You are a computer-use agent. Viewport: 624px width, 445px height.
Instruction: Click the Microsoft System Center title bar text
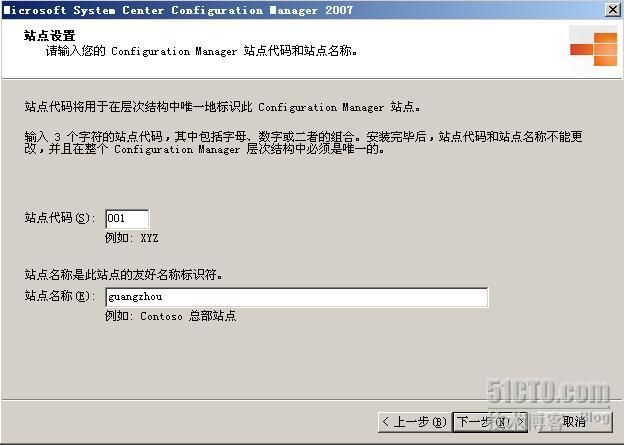(178, 10)
